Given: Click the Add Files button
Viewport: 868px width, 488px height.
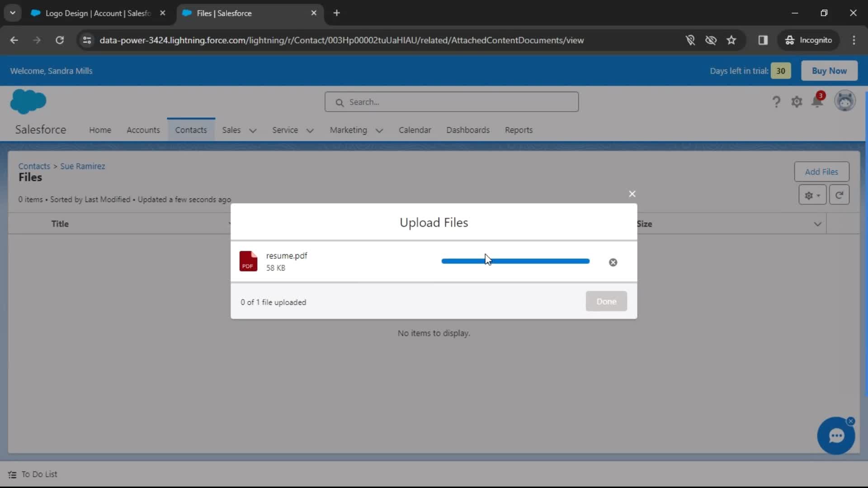Looking at the screenshot, I should pyautogui.click(x=821, y=172).
